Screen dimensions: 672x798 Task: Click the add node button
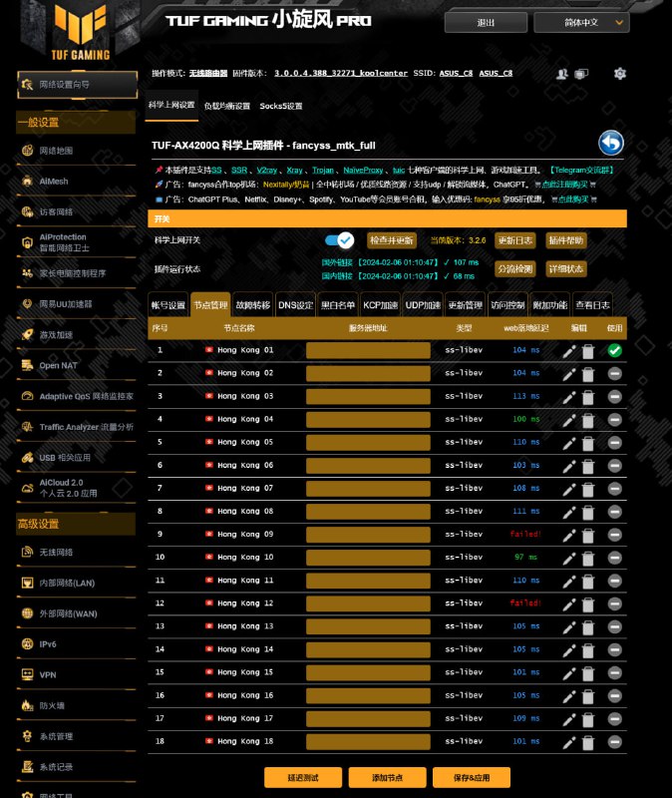tap(387, 778)
